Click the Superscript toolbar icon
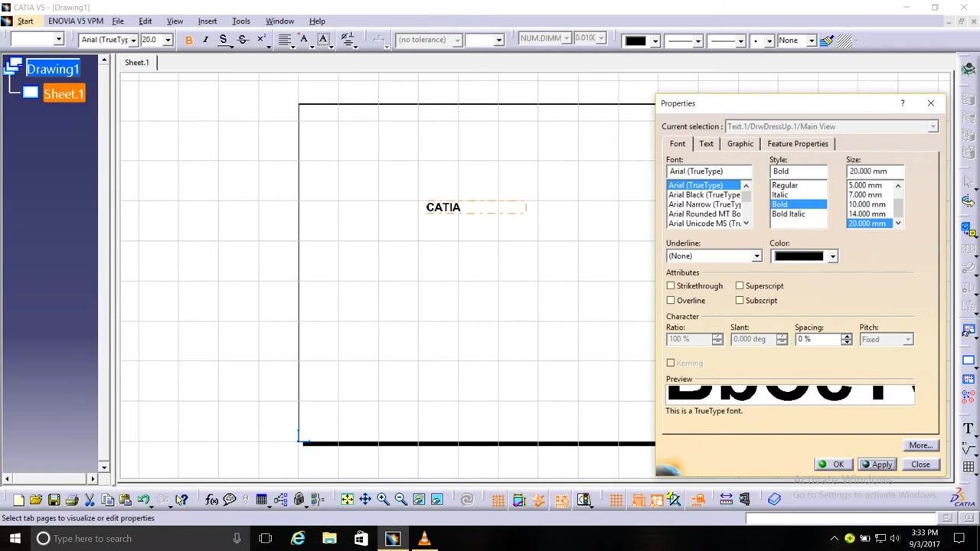This screenshot has width=980, height=551. (261, 40)
